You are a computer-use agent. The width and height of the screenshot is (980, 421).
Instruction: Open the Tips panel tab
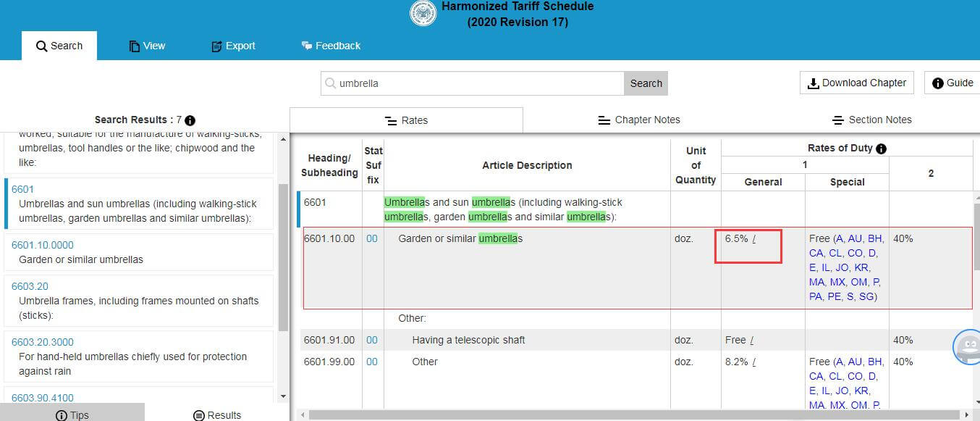click(x=72, y=414)
